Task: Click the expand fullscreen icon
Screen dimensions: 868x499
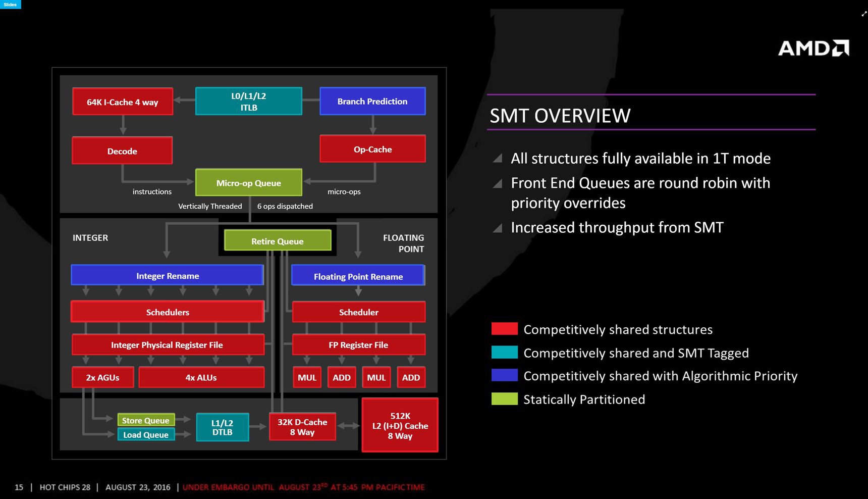Action: click(863, 14)
